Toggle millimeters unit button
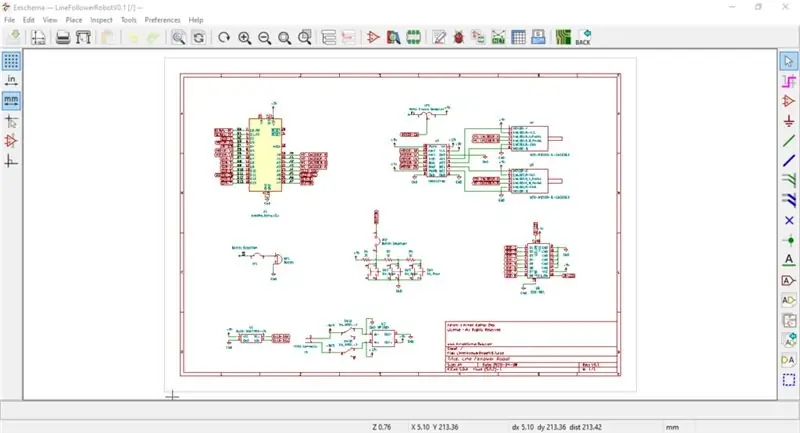The width and height of the screenshot is (800, 433). pyautogui.click(x=11, y=100)
